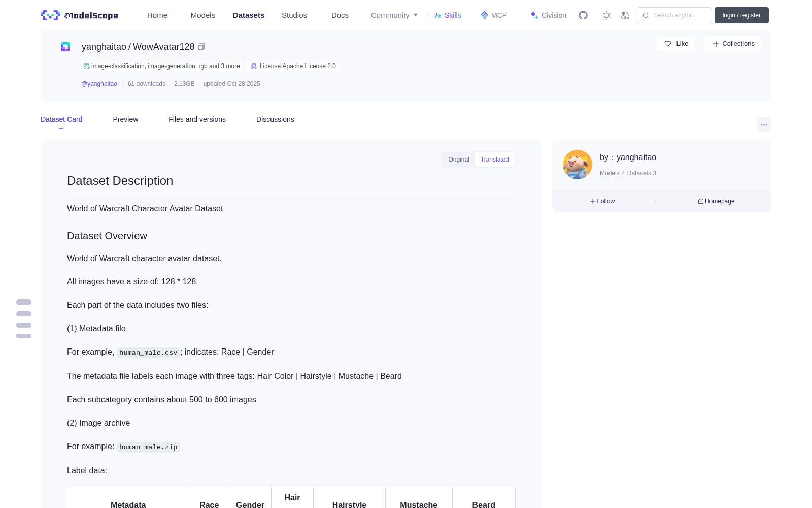Click the human_male.zip code snippet
812x508 pixels.
(148, 447)
